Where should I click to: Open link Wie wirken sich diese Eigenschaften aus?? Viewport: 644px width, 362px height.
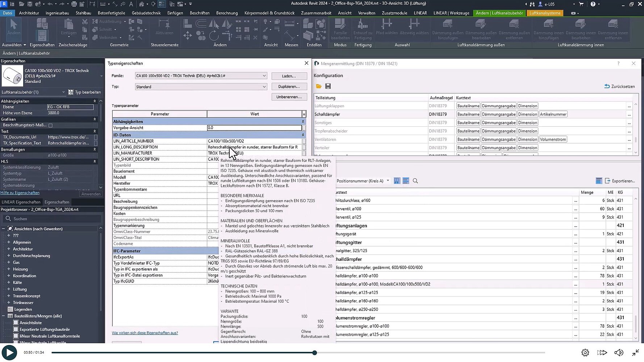[145, 333]
